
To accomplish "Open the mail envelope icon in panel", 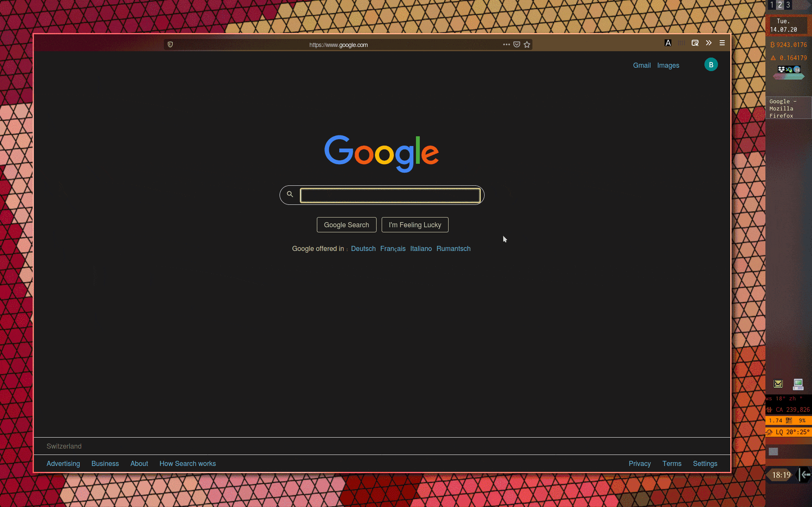I will (x=778, y=383).
